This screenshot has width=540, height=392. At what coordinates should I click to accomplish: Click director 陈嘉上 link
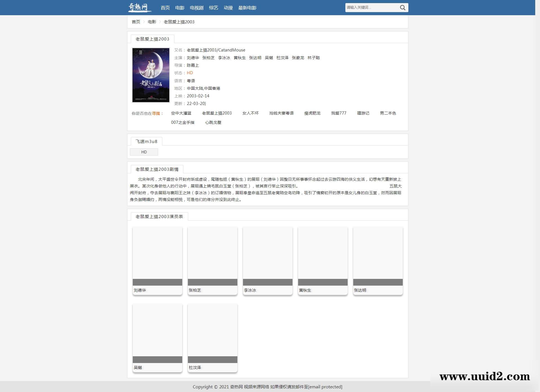pos(193,65)
